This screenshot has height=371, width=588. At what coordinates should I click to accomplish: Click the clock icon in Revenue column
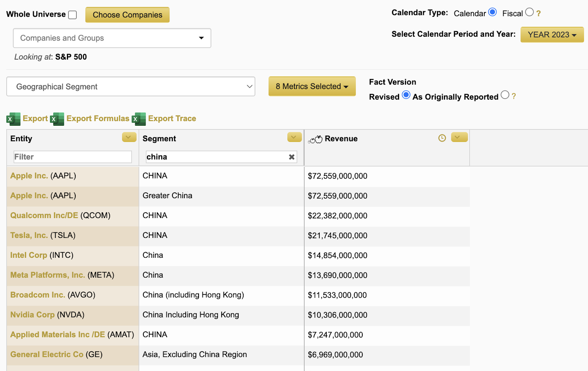[x=442, y=138]
